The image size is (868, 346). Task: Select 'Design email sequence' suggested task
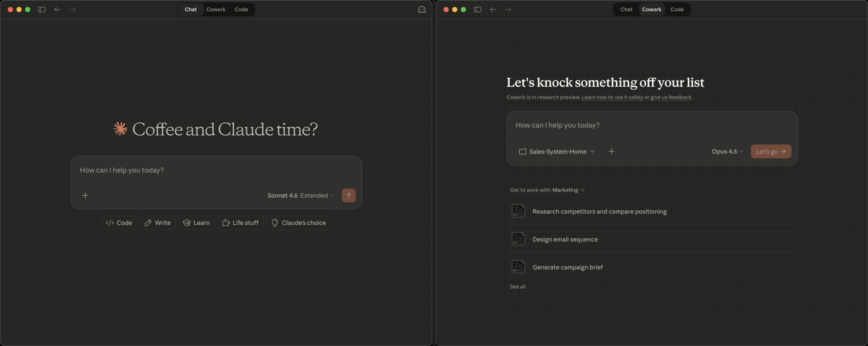565,239
